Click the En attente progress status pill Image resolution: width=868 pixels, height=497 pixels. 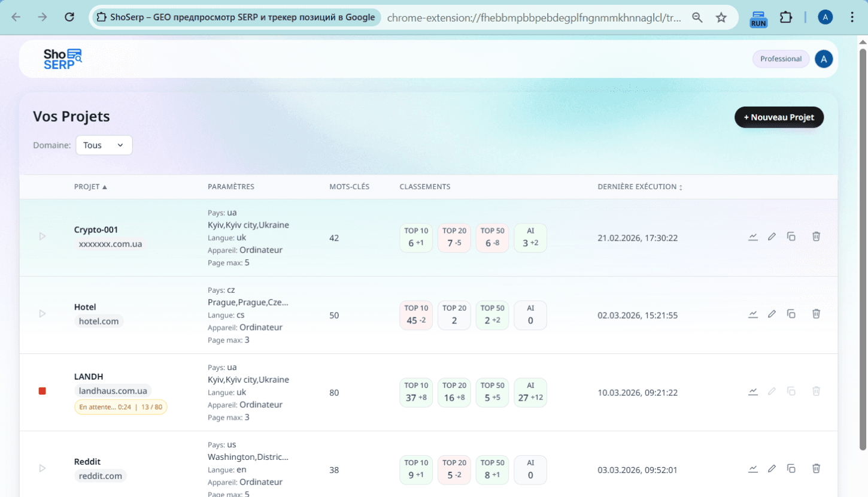[x=121, y=407]
